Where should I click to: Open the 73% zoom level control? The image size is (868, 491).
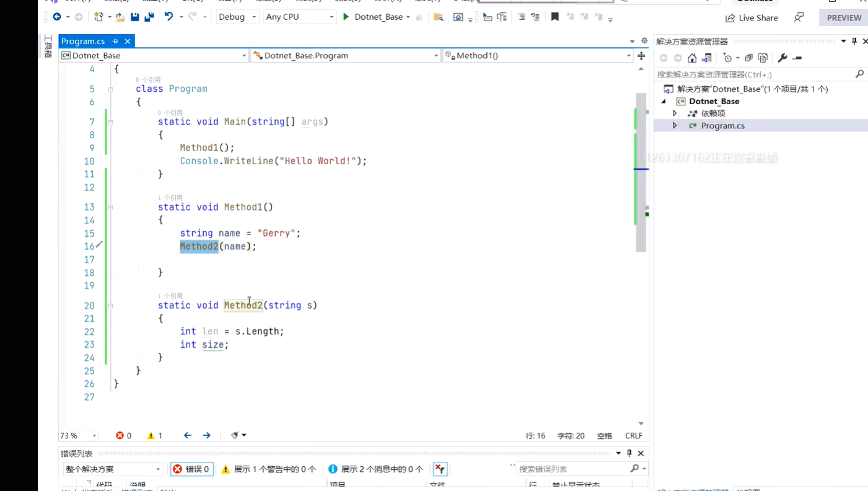coord(73,435)
